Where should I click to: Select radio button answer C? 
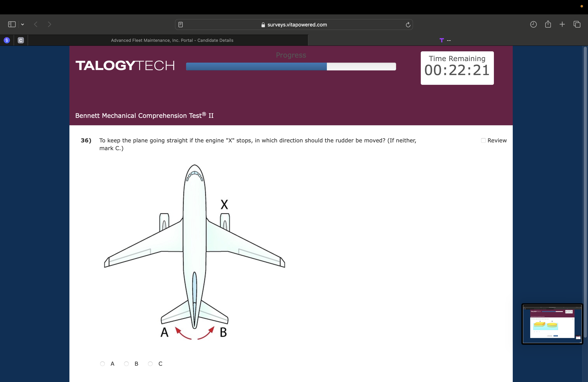tap(150, 364)
